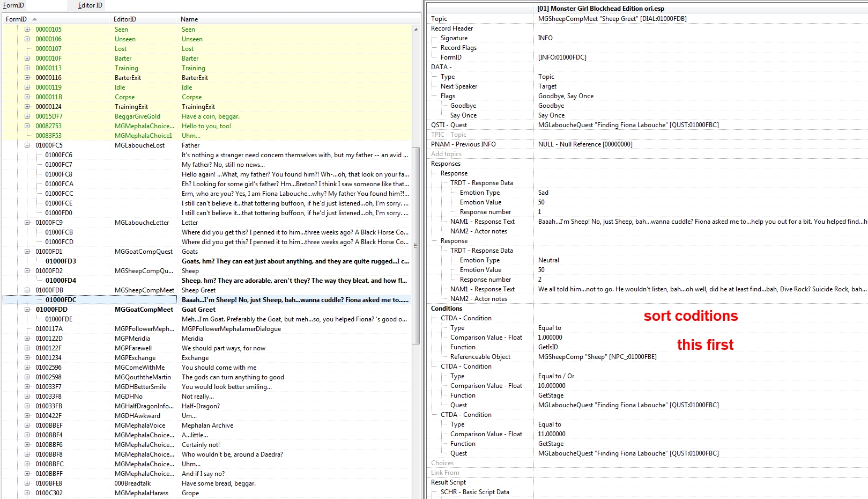Select bold INFO record 01000FD4
This screenshot has height=499, width=868.
pyautogui.click(x=207, y=281)
